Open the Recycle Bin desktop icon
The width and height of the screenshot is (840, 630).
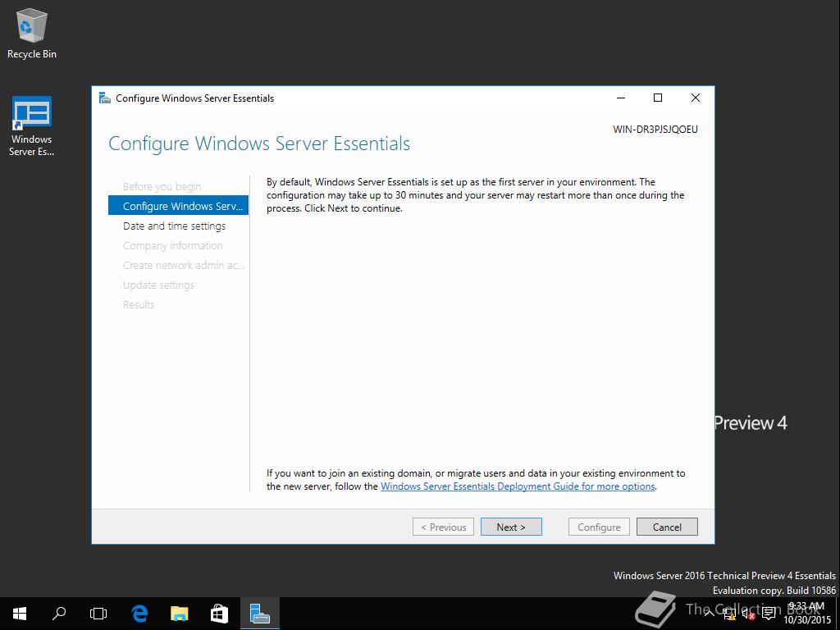pyautogui.click(x=32, y=33)
